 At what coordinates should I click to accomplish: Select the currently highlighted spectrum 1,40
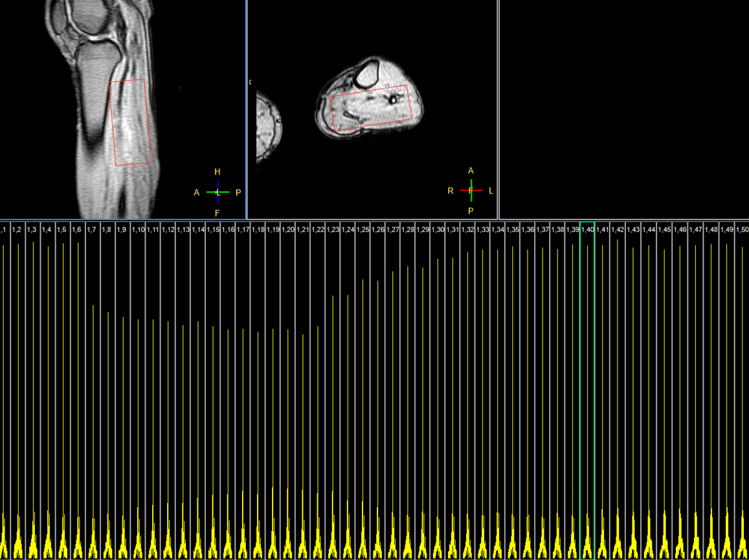pyautogui.click(x=588, y=229)
